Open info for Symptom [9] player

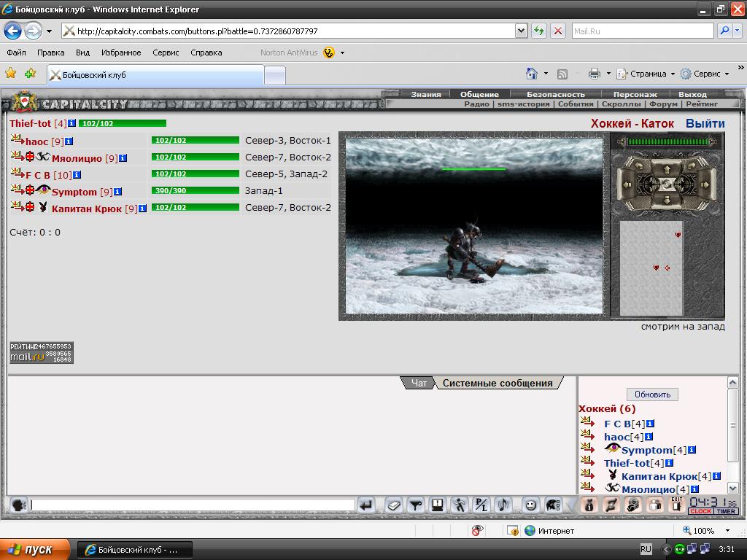(117, 192)
